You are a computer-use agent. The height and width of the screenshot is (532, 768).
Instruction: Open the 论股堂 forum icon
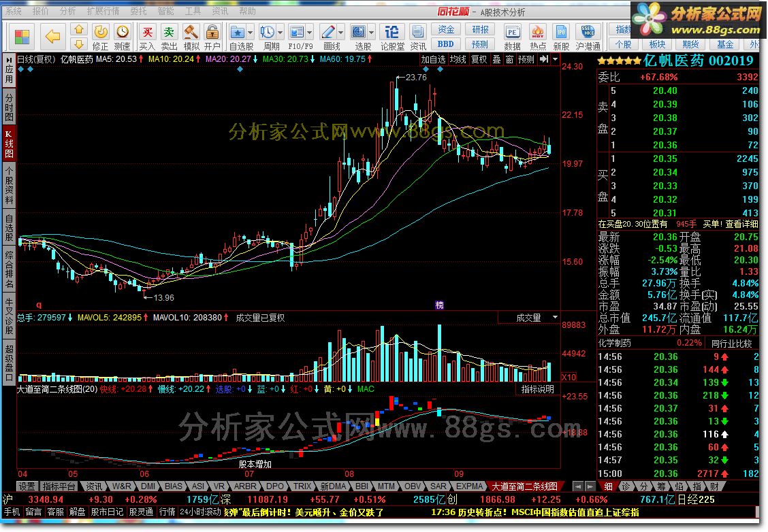tap(392, 32)
